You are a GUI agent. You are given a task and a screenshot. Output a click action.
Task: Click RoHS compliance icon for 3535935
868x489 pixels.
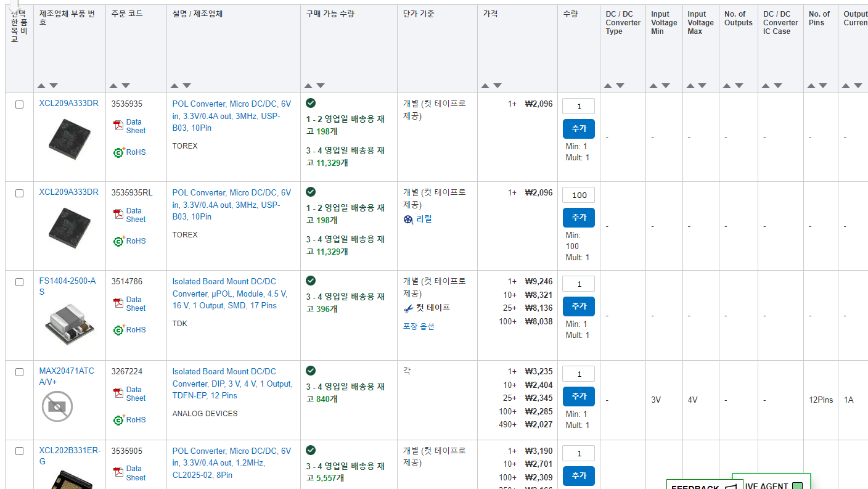[119, 152]
